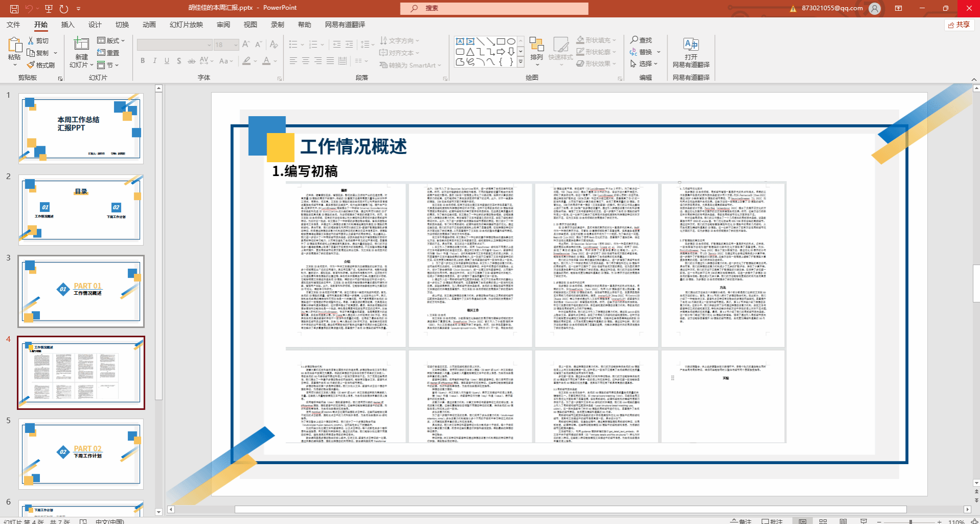Click the text highlight color button
Screen dimensions: 980x524
[247, 61]
